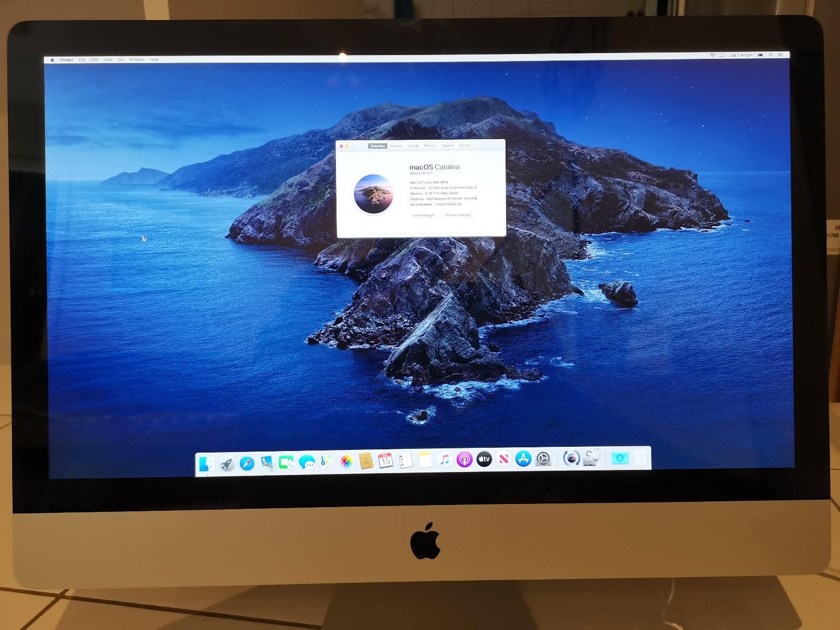This screenshot has width=840, height=630.
Task: Open the Finder menu
Action: click(x=67, y=60)
